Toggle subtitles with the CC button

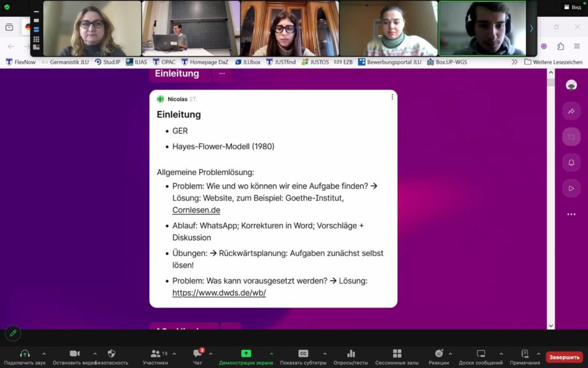[x=303, y=354]
